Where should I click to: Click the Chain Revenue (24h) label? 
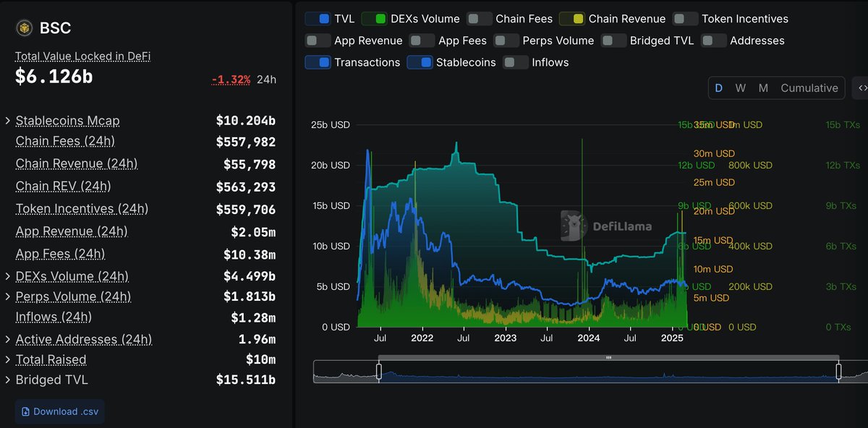pos(77,163)
